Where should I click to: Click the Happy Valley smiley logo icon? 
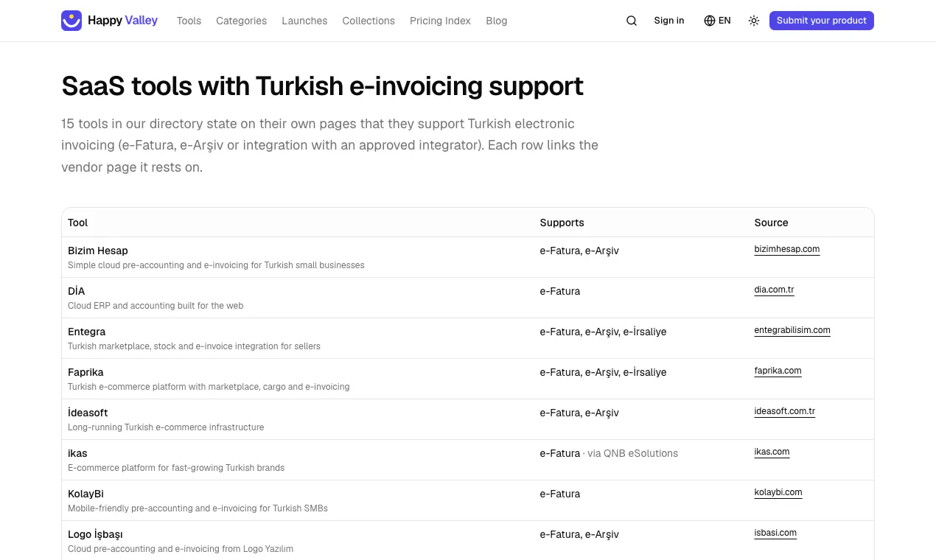pyautogui.click(x=71, y=21)
